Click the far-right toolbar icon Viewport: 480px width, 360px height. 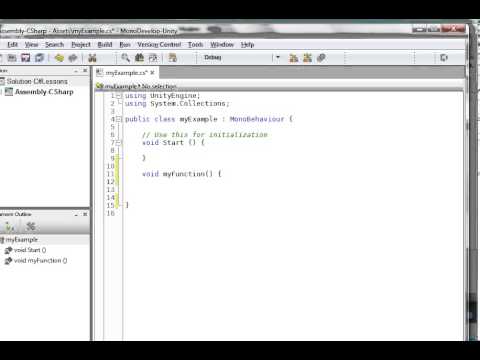click(x=444, y=58)
